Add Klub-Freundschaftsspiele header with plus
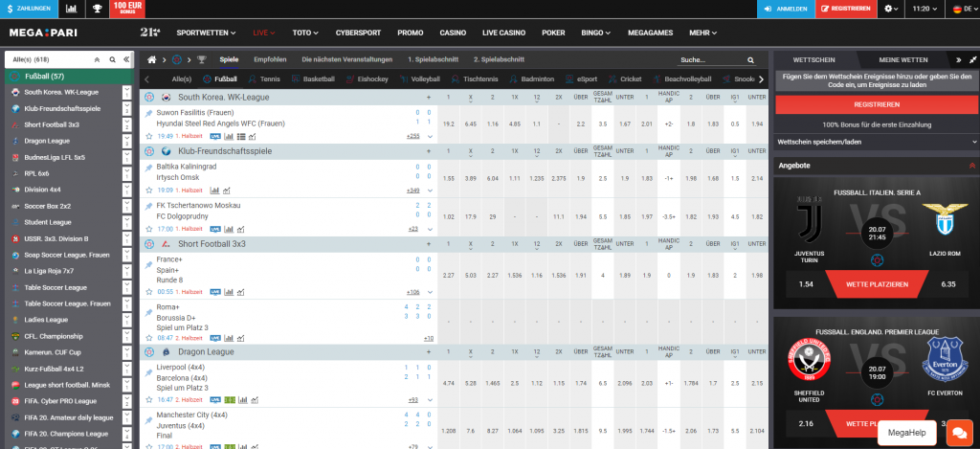 [x=429, y=151]
